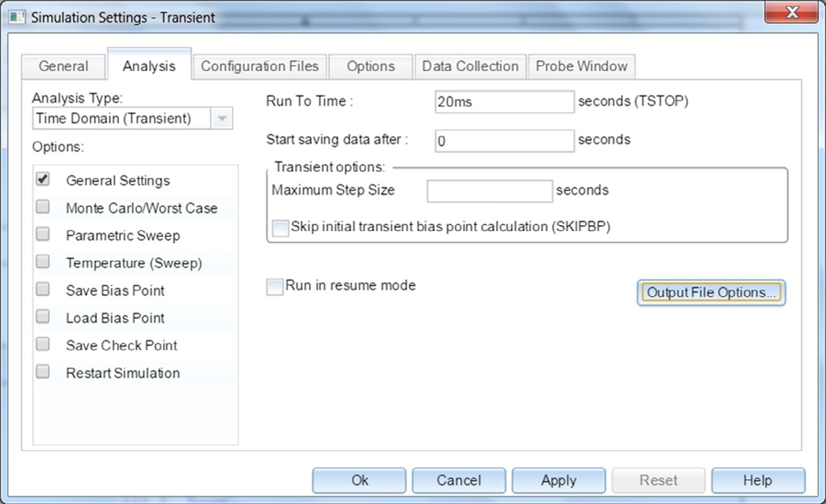Select the Options tab
Screen dimensions: 826x504
tap(370, 67)
